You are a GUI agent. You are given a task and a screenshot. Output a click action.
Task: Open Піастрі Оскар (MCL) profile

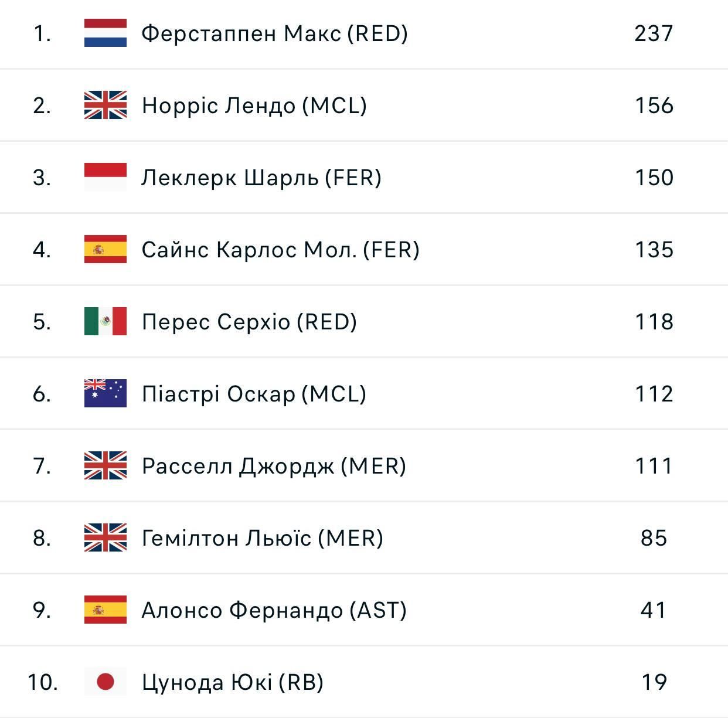254,394
